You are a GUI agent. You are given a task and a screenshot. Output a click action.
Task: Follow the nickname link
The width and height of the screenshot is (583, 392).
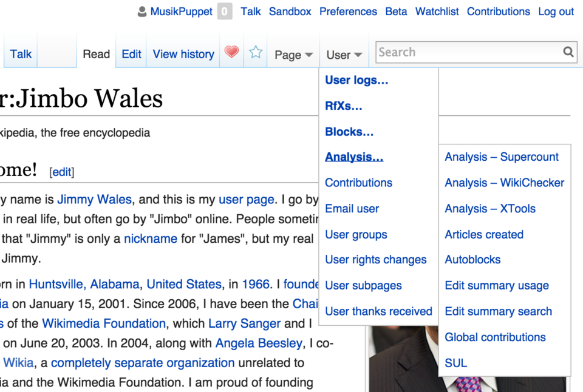(151, 238)
